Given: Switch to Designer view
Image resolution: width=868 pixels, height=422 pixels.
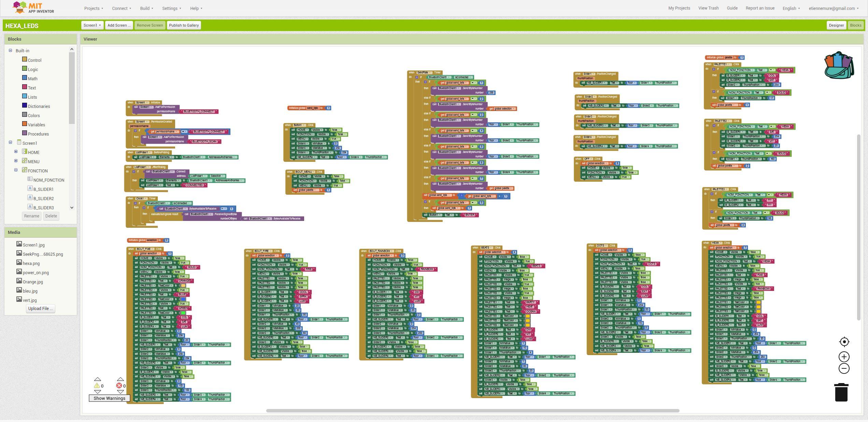Looking at the screenshot, I should coord(836,25).
